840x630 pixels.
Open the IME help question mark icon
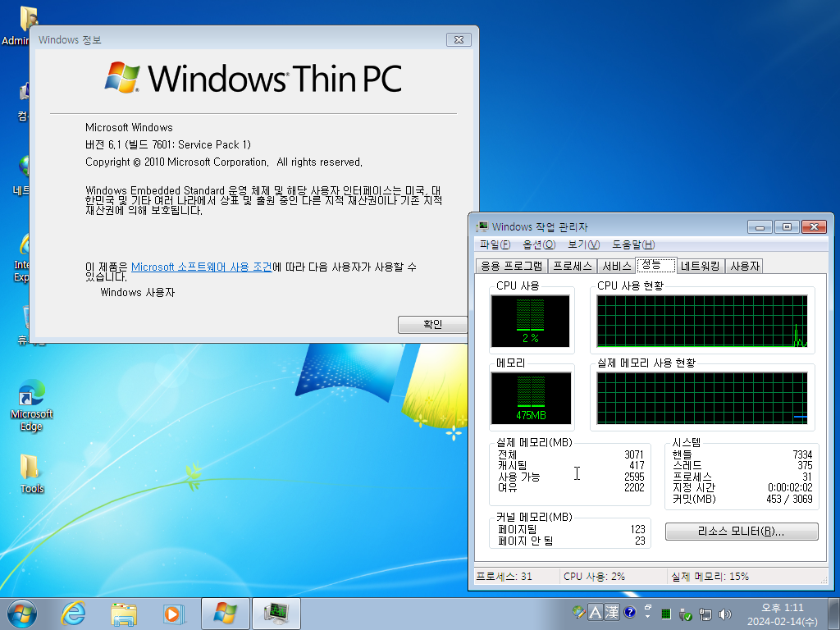[x=630, y=612]
